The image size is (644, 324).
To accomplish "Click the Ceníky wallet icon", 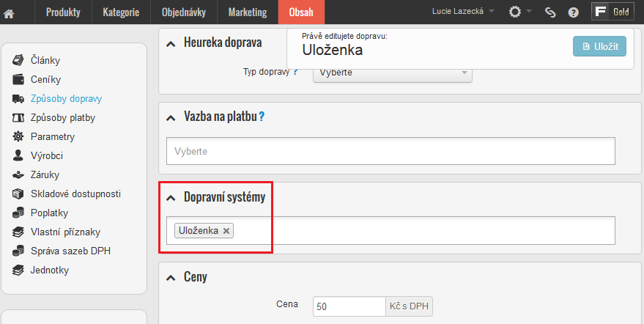I will pos(18,79).
